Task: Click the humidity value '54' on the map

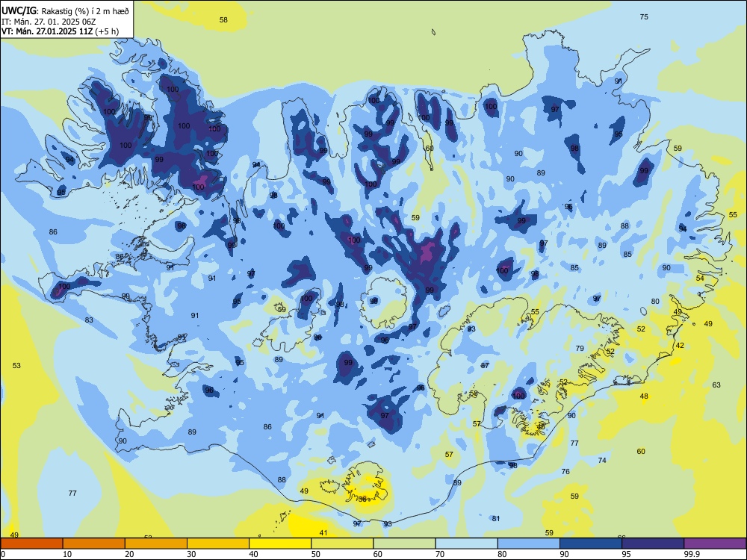Action: [700, 278]
